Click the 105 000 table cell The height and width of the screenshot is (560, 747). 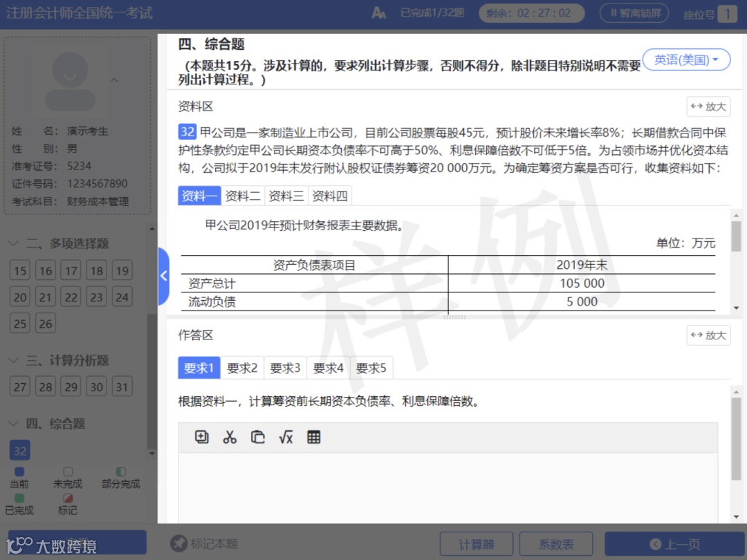coord(582,283)
